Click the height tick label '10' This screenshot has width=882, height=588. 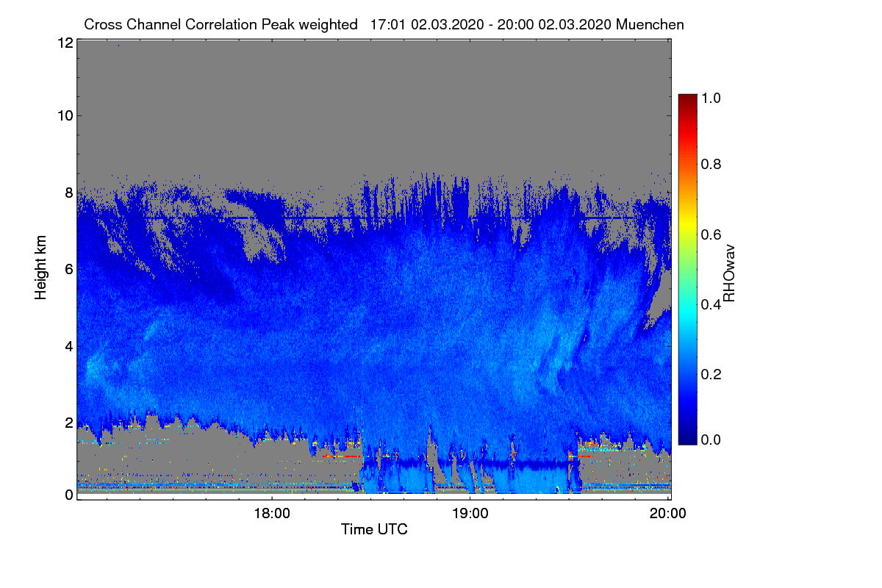64,115
